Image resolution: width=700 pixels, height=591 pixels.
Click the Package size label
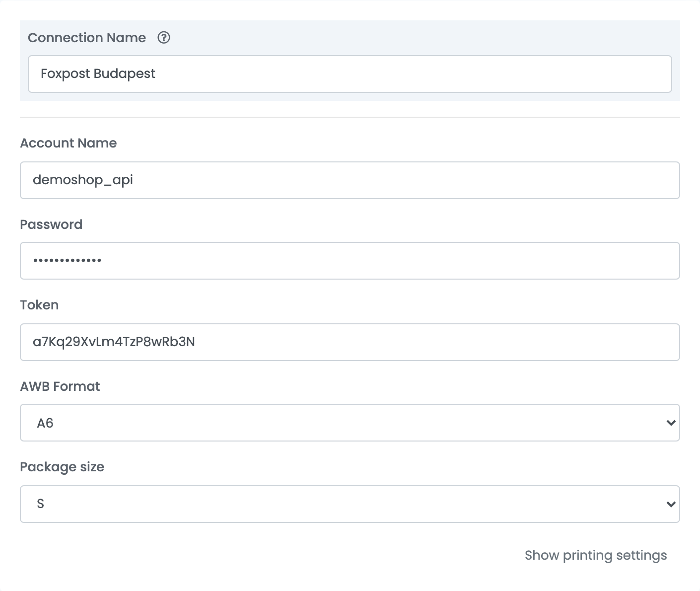[62, 467]
